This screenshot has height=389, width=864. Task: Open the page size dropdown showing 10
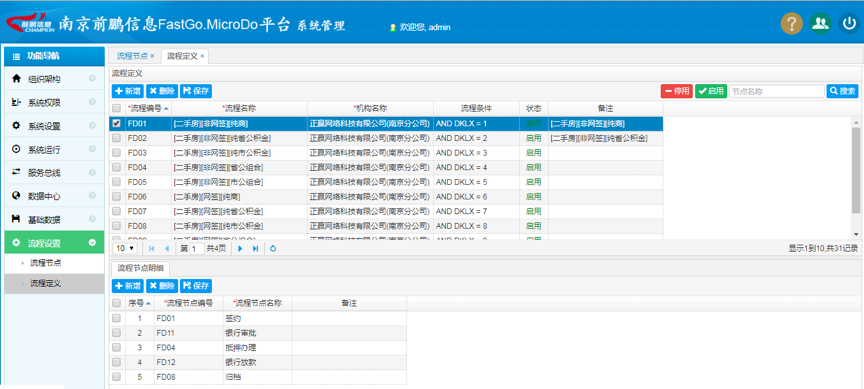pos(125,248)
